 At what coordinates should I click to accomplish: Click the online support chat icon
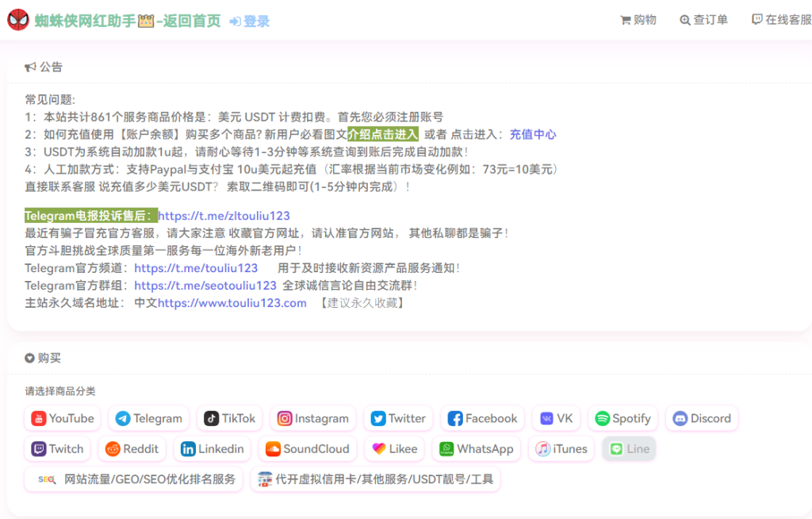757,20
